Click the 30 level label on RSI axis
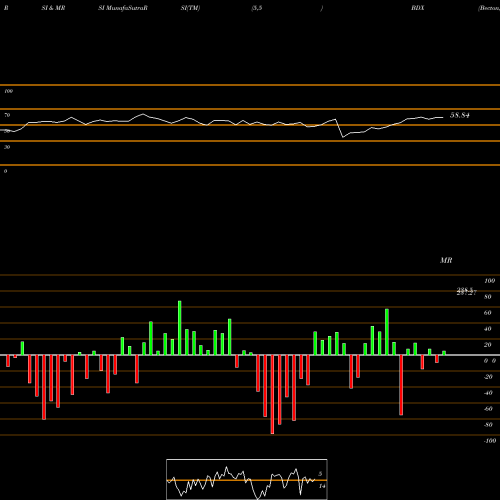500x500 pixels. click(7, 147)
